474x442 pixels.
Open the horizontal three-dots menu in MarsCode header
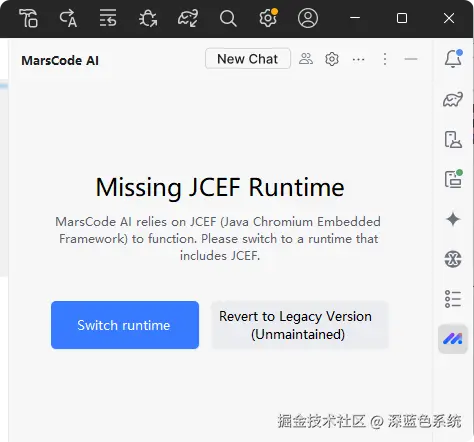[x=358, y=59]
